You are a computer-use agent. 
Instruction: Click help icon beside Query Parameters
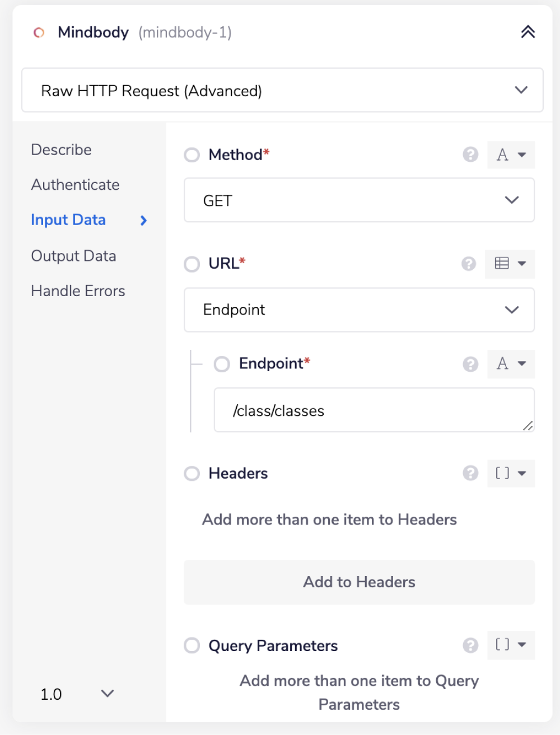470,645
